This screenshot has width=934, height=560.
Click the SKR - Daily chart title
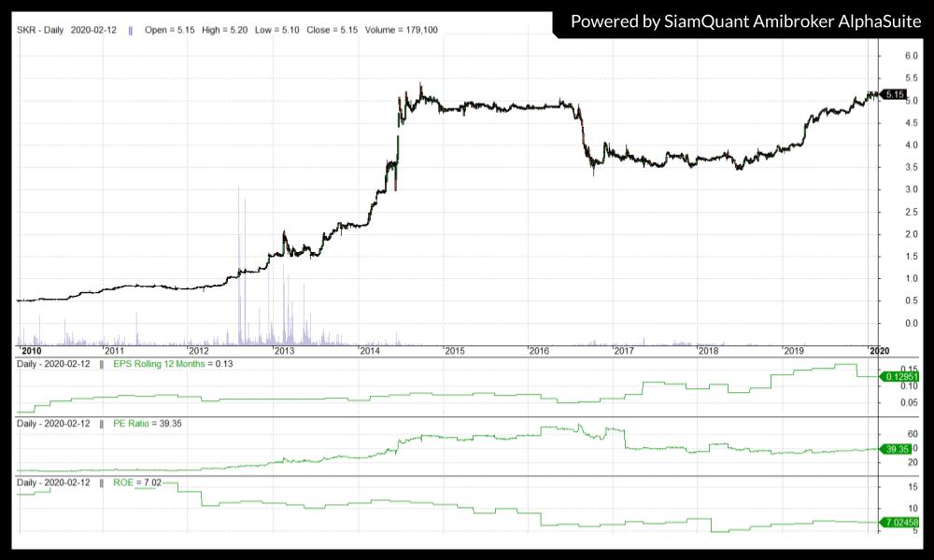(x=40, y=31)
